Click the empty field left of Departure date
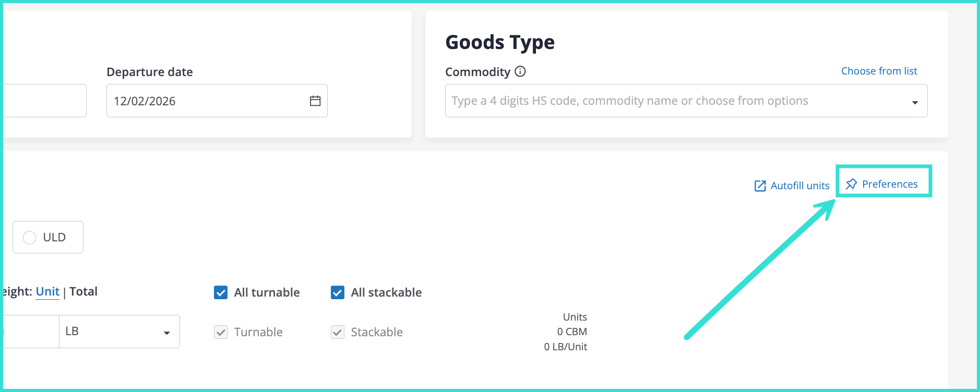980x392 pixels. [x=44, y=101]
